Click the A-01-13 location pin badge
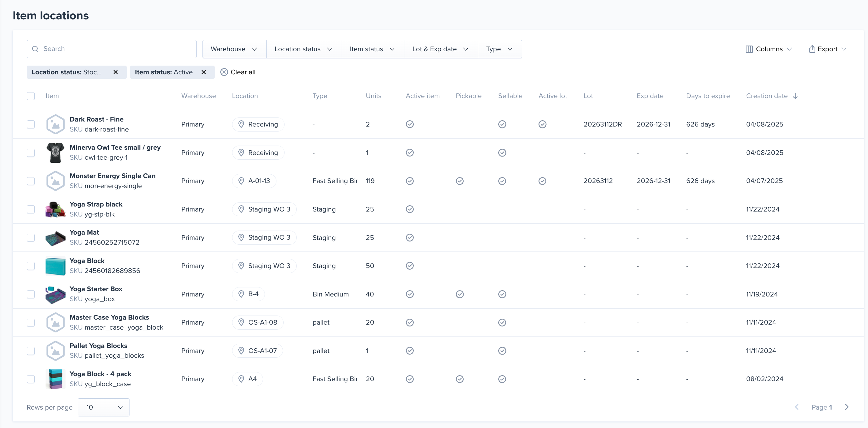Image resolution: width=868 pixels, height=428 pixels. [254, 181]
